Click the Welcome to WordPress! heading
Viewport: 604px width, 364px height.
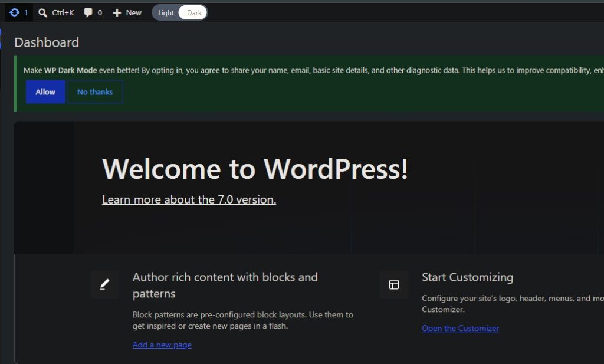tap(255, 169)
